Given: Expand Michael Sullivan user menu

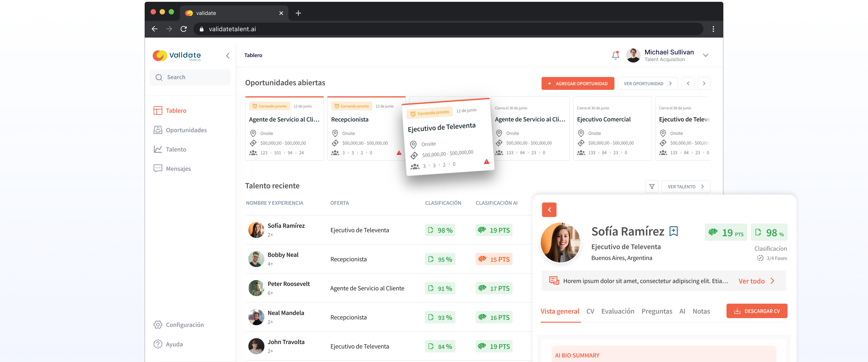Looking at the screenshot, I should [x=705, y=55].
